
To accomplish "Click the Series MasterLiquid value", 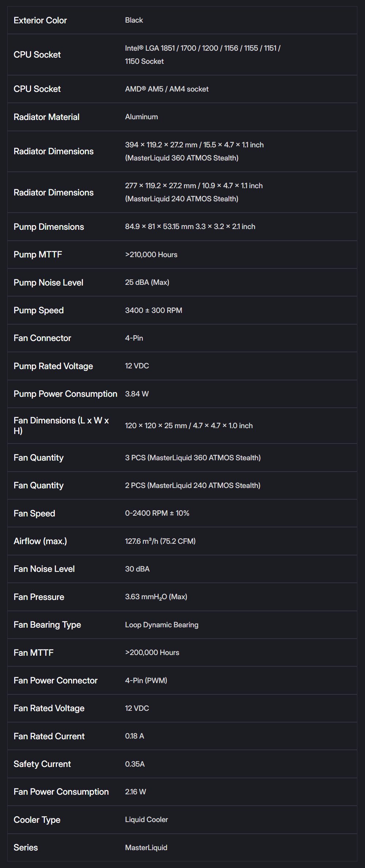I will pyautogui.click(x=146, y=848).
